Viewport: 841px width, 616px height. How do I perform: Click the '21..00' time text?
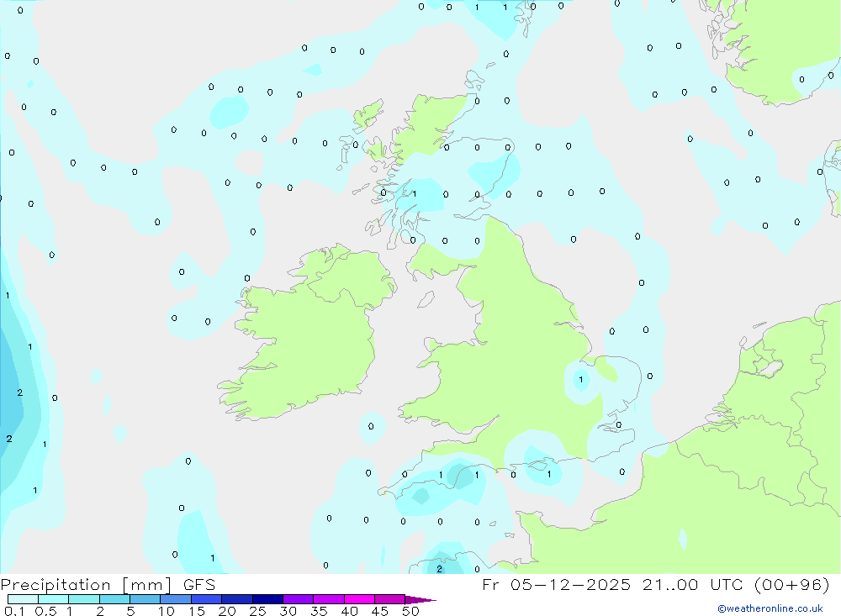[670, 584]
